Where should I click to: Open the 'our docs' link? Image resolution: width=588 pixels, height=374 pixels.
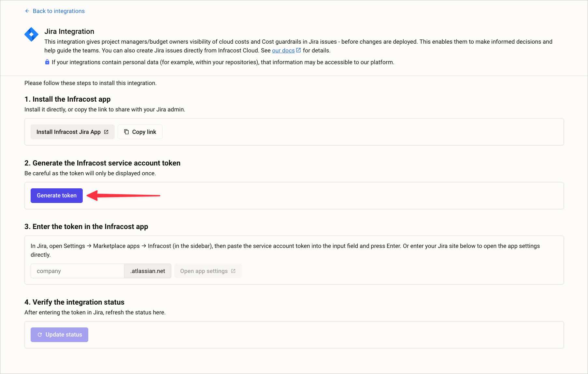[283, 50]
